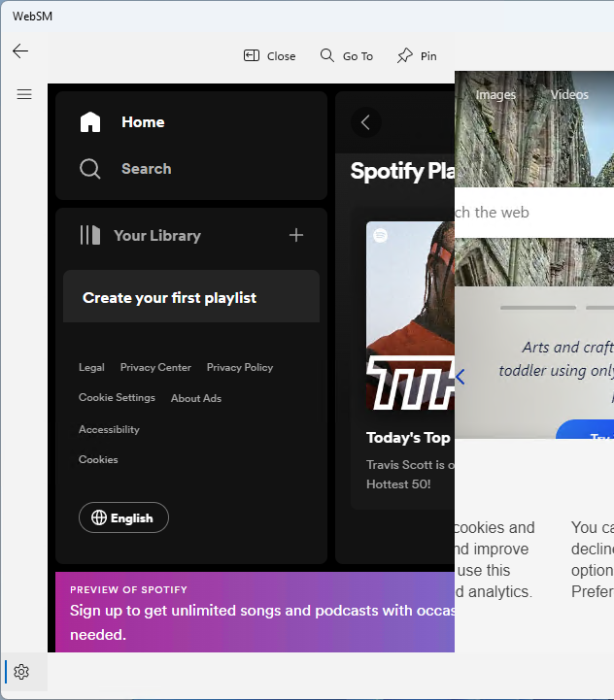Viewport: 614px width, 700px height.
Task: Select the first carousel progress indicator
Action: tap(538, 308)
